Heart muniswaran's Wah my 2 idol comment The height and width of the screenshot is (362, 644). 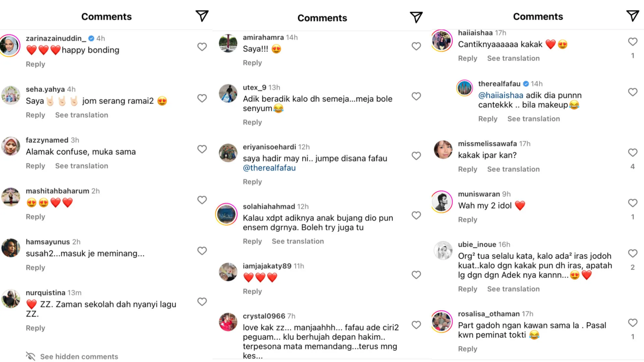click(632, 203)
